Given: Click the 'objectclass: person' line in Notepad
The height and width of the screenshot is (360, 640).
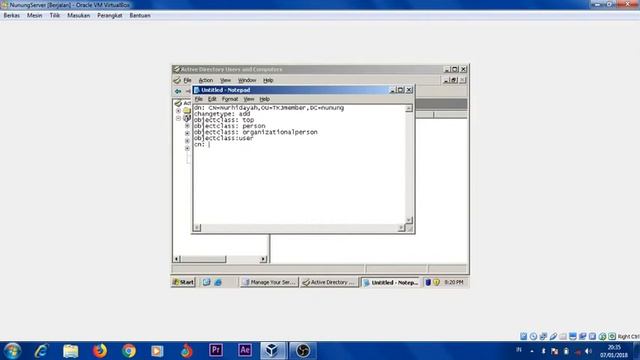Looking at the screenshot, I should pos(229,126).
